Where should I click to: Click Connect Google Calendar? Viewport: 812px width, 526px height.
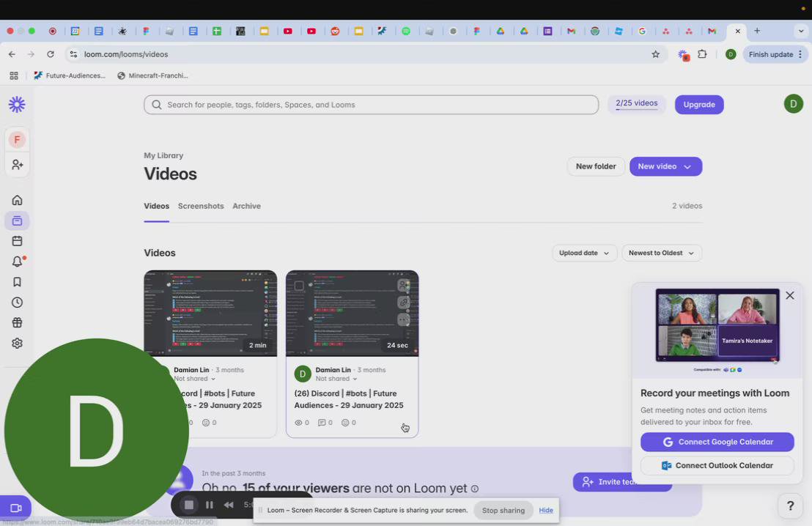tap(717, 442)
